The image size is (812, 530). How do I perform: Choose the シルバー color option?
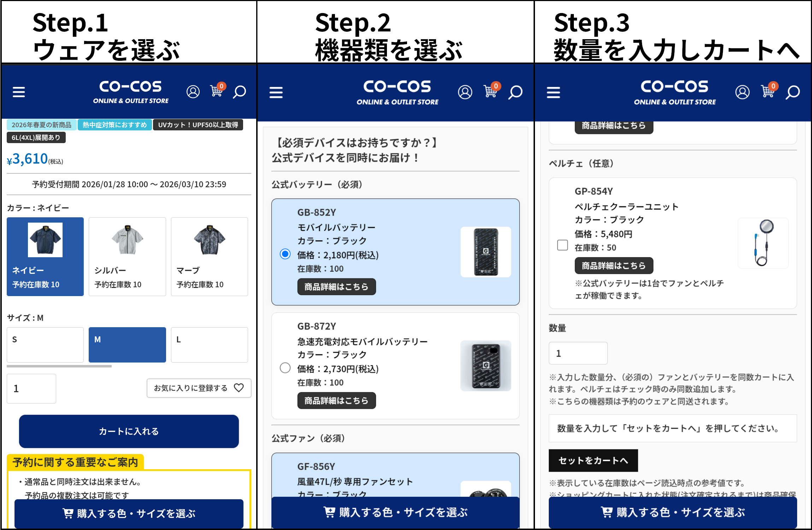coord(127,257)
